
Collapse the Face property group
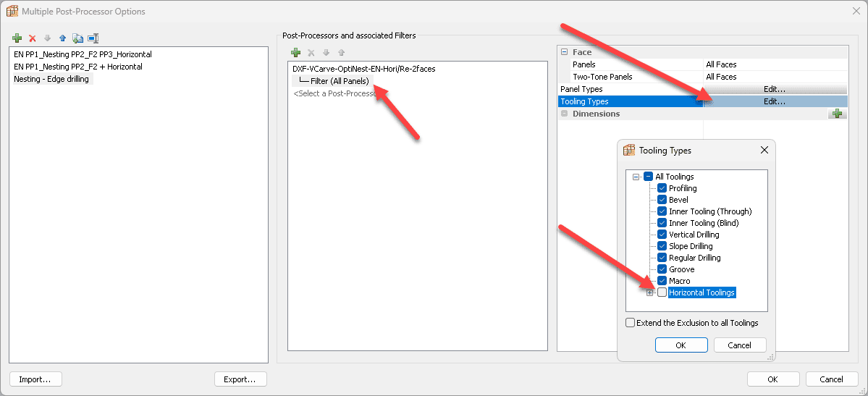tap(564, 52)
